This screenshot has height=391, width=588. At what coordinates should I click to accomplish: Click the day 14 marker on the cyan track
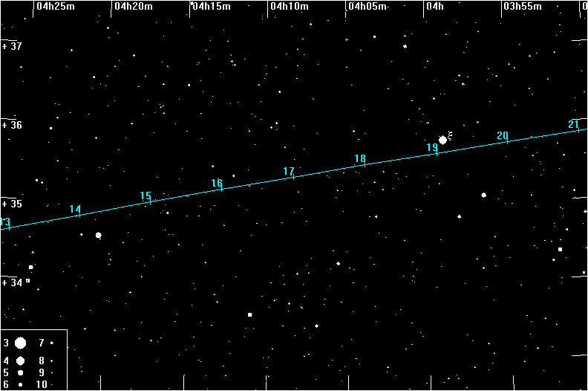(79, 215)
